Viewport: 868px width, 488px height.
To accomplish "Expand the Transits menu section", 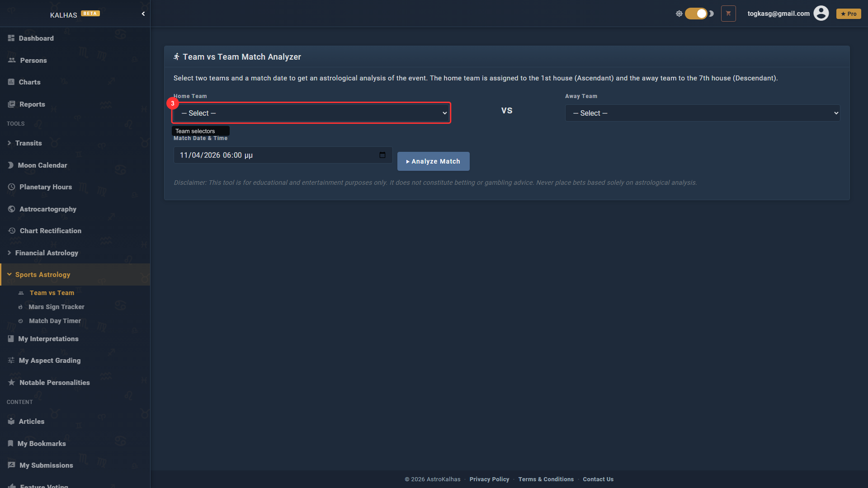I will point(28,143).
